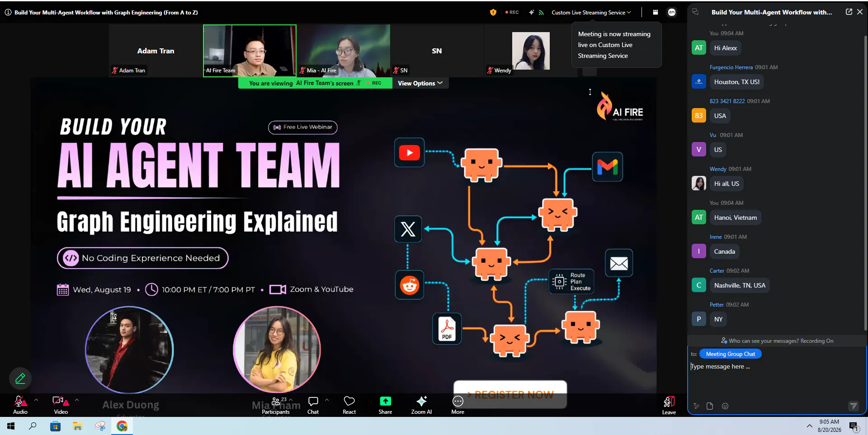The image size is (868, 435).
Task: Open Windows Start menu
Action: pos(11,426)
